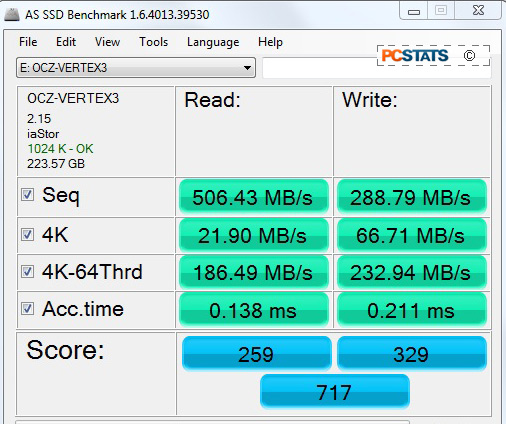Open the File menu

click(x=28, y=42)
